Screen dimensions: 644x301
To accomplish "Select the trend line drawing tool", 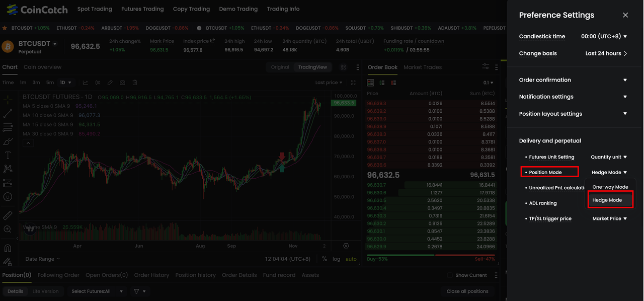I will [8, 114].
